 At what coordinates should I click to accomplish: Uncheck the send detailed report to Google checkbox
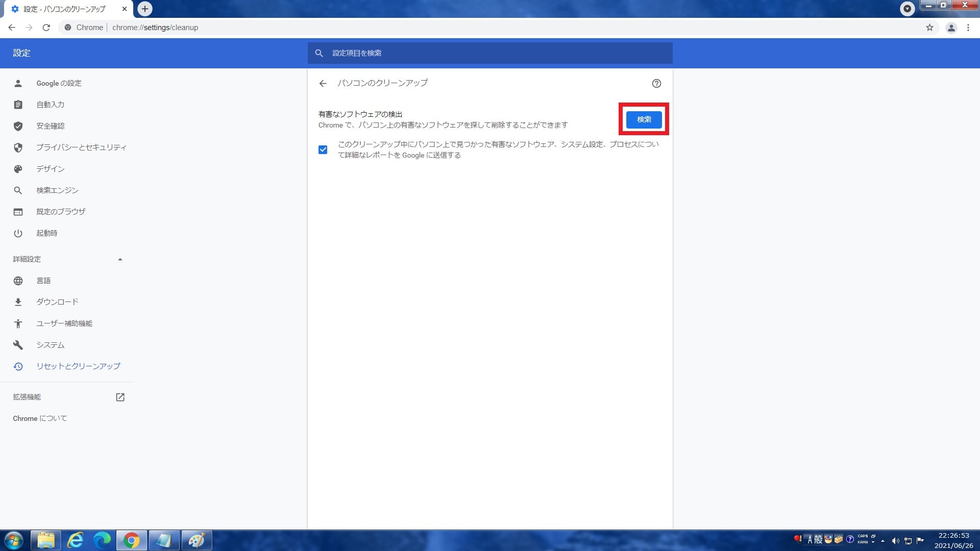(323, 149)
